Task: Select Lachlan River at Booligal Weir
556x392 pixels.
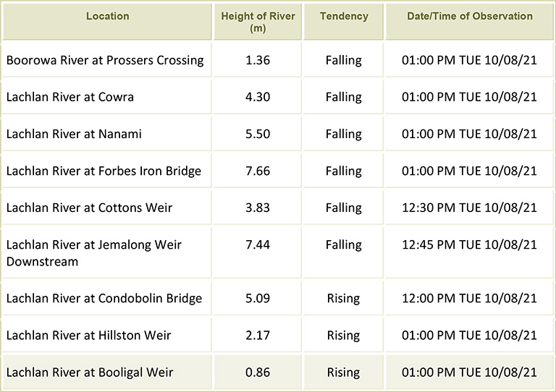Action: point(90,372)
